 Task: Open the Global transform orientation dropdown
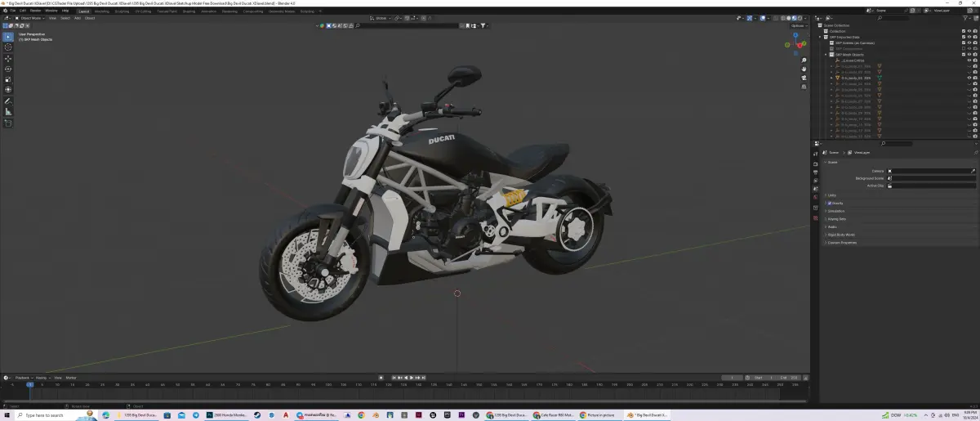pyautogui.click(x=381, y=17)
